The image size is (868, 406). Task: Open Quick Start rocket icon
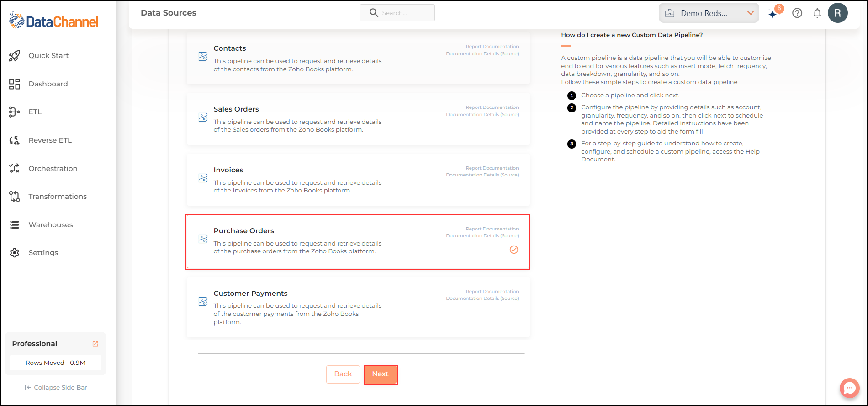click(15, 56)
